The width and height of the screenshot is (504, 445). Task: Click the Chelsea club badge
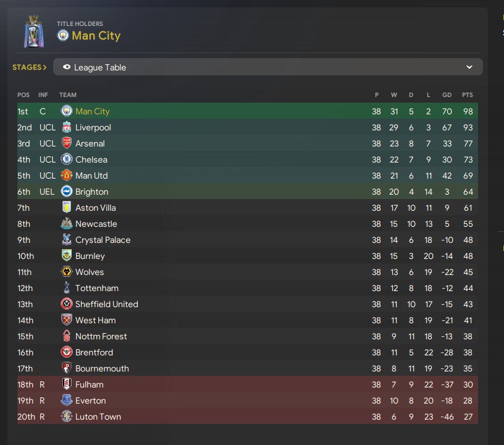[66, 159]
